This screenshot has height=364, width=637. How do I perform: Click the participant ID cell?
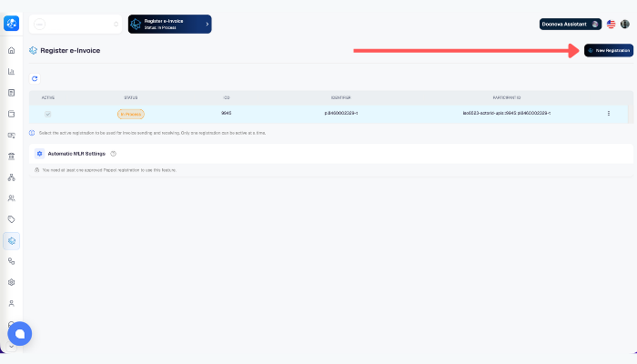tap(507, 114)
